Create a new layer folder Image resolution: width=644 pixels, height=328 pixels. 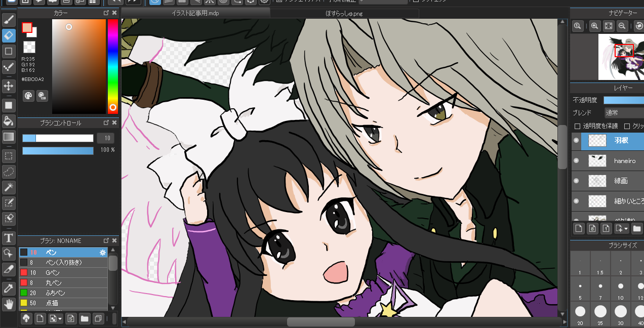(637, 228)
